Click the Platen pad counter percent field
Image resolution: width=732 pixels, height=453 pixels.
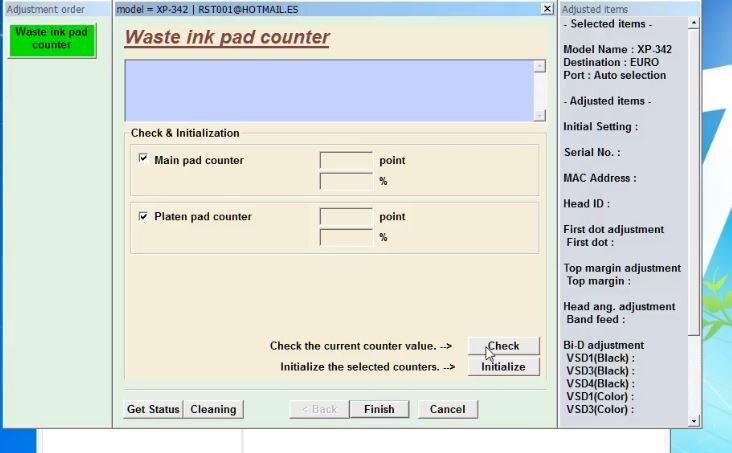[x=346, y=237]
